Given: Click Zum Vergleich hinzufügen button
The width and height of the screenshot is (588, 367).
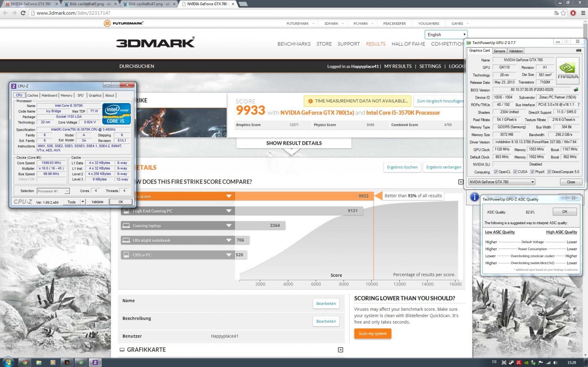Looking at the screenshot, I should [x=440, y=101].
